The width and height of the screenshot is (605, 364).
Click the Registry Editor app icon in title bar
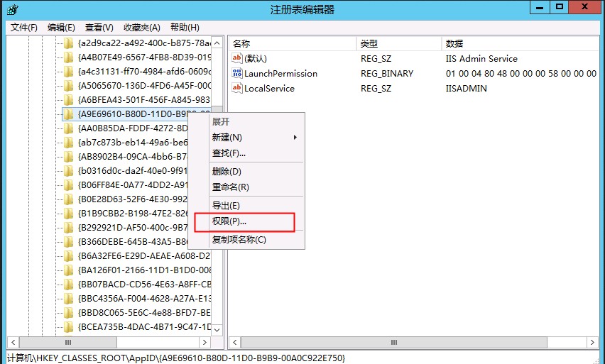click(x=13, y=9)
